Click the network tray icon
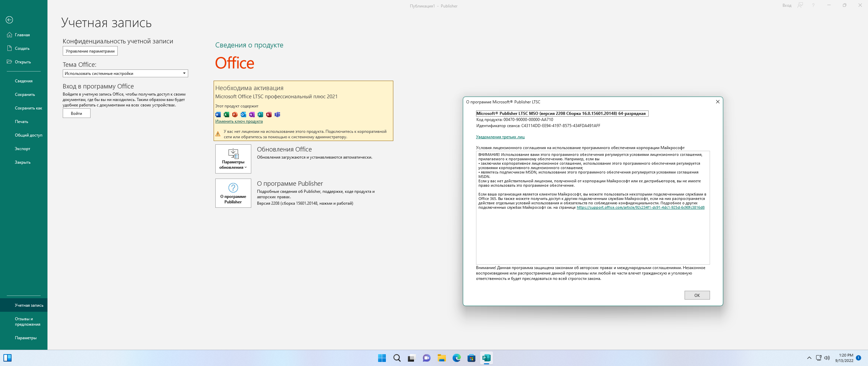 coord(818,358)
